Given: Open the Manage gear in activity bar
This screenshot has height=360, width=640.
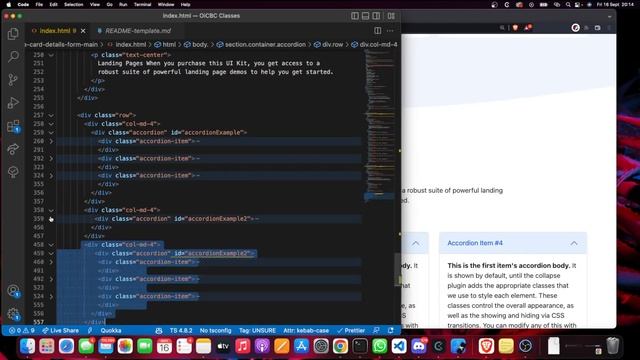Looking at the screenshot, I should coord(13,314).
